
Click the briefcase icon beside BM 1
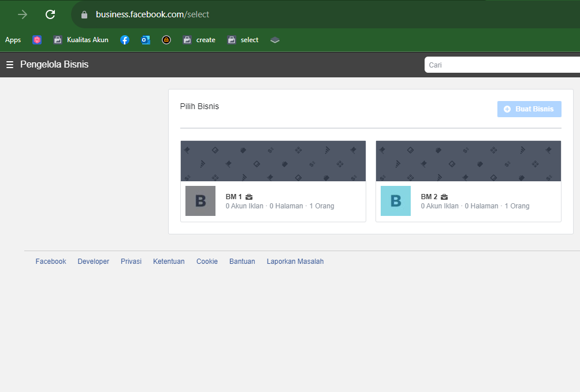click(249, 197)
